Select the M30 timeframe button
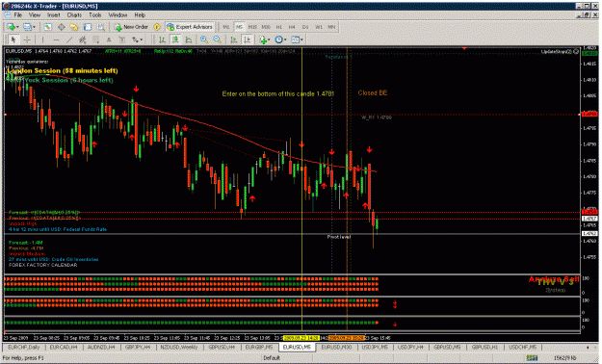Image resolution: width=602 pixels, height=364 pixels. [x=266, y=27]
